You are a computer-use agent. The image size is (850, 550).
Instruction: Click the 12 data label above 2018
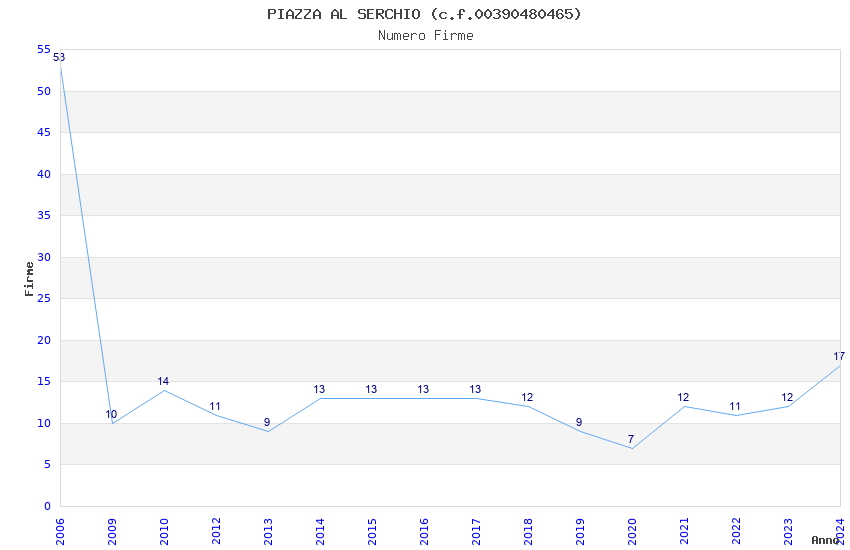pos(527,397)
